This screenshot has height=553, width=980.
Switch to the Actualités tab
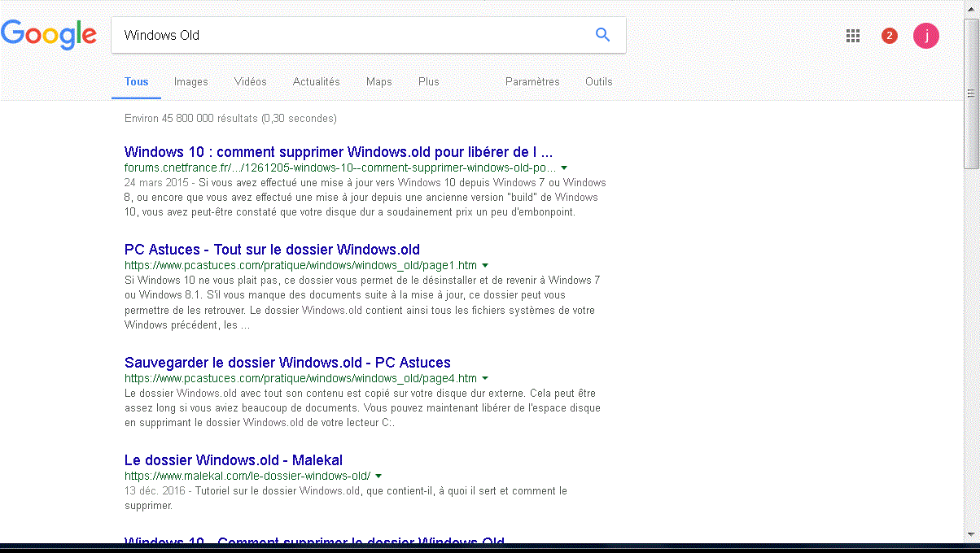pyautogui.click(x=317, y=81)
